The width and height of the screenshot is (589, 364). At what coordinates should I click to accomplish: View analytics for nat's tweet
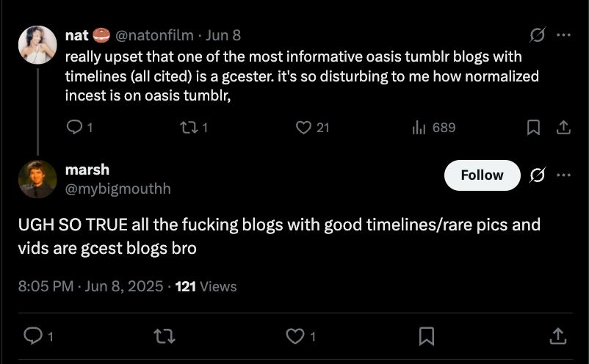click(x=420, y=128)
